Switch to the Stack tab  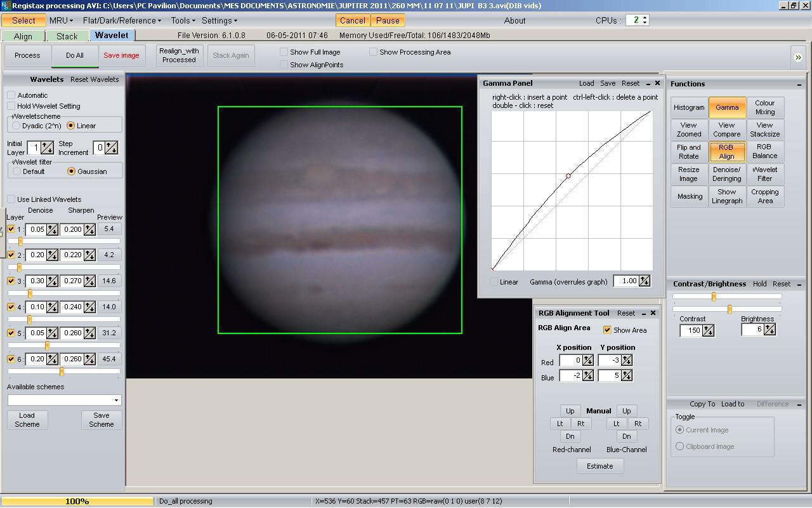click(x=67, y=36)
